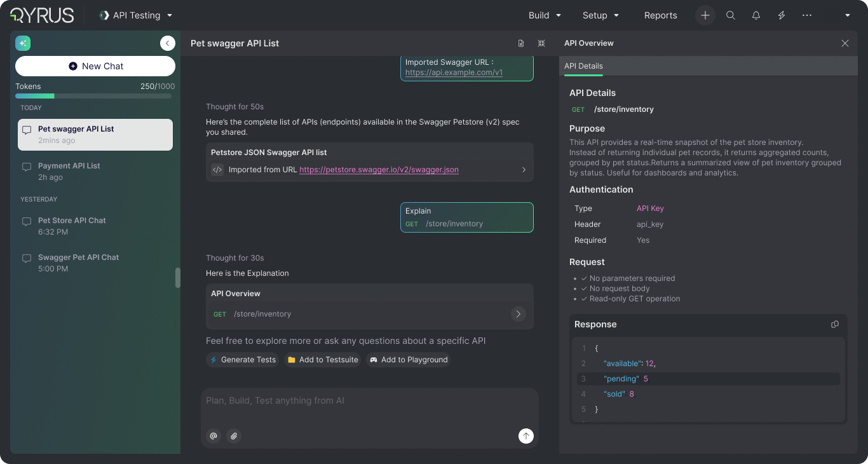868x464 pixels.
Task: Click the API Key authentication type
Action: coord(650,208)
